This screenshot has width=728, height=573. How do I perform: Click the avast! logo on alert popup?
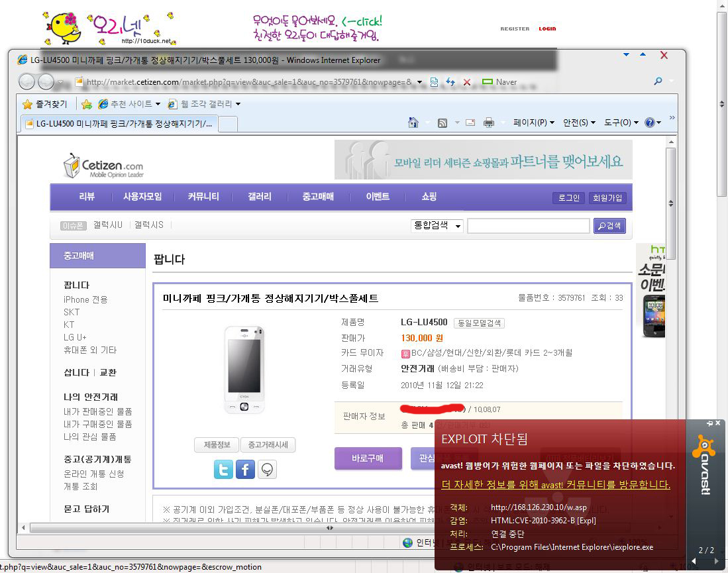(704, 465)
